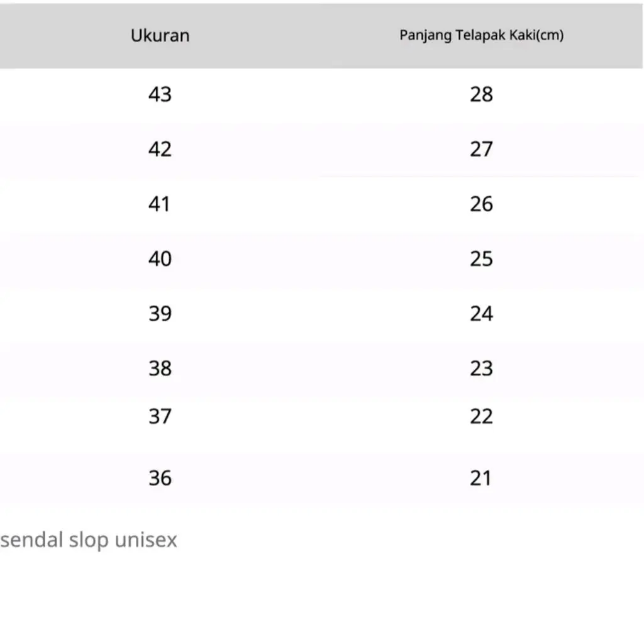Screen dimensions: 644x644
Task: Select size 42 in the Ukuran column
Action: [160, 149]
